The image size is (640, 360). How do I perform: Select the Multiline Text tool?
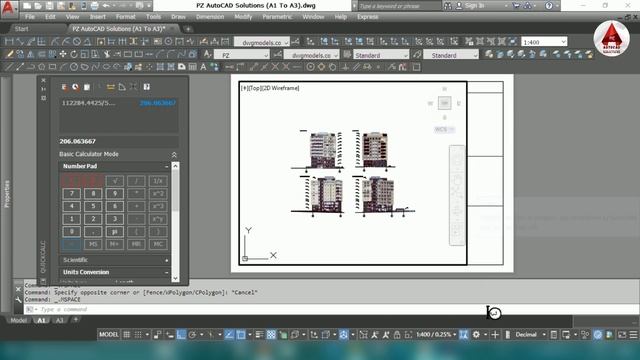point(203,67)
